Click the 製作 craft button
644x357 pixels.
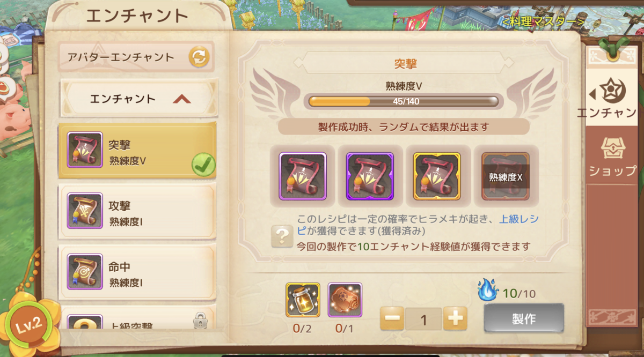coord(524,318)
